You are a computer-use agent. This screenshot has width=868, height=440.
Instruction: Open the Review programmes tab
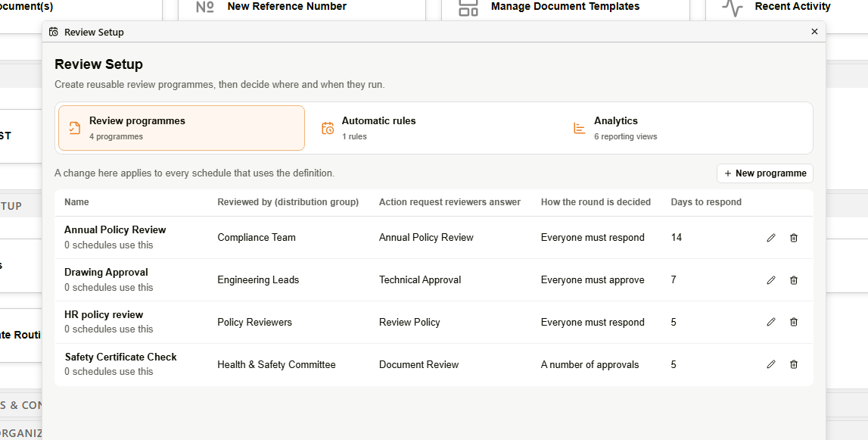pos(182,128)
